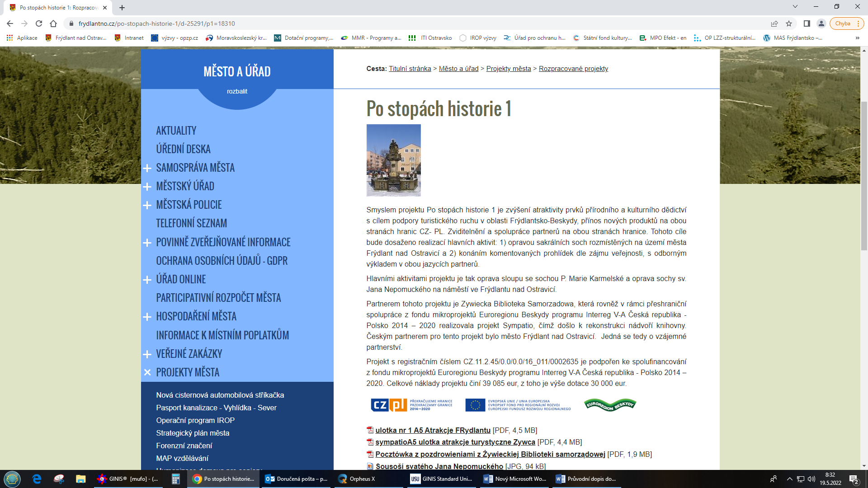Open the Operační program IROP link

pyautogui.click(x=195, y=420)
